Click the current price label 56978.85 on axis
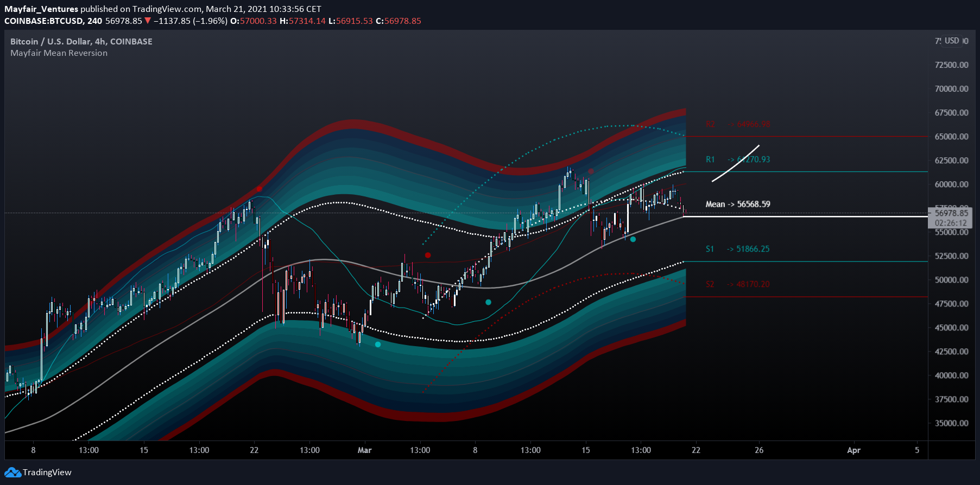The image size is (980, 485). coord(951,213)
